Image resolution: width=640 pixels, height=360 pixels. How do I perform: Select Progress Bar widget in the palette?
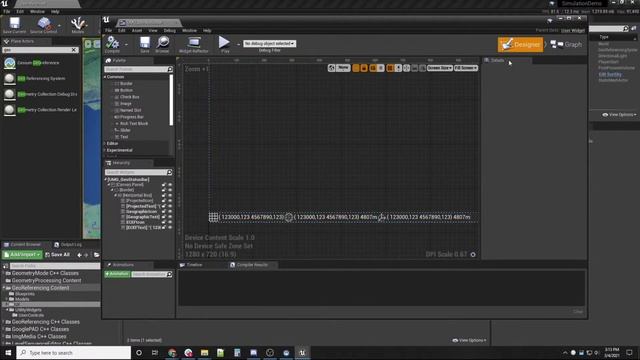(x=131, y=117)
